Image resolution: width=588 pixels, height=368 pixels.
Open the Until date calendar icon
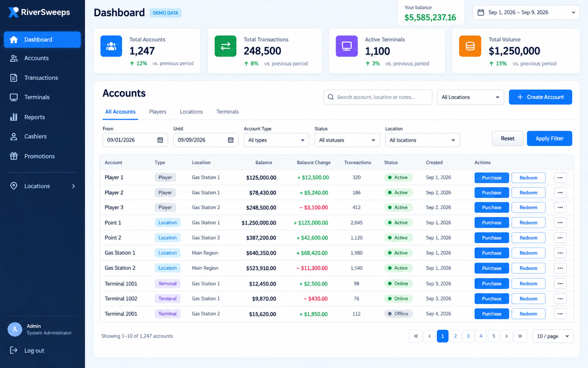[x=231, y=140]
